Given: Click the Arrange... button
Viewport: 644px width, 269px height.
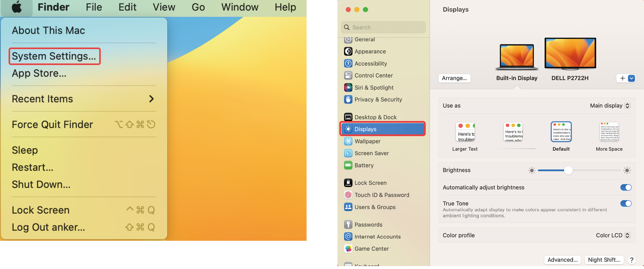Looking at the screenshot, I should [x=454, y=78].
